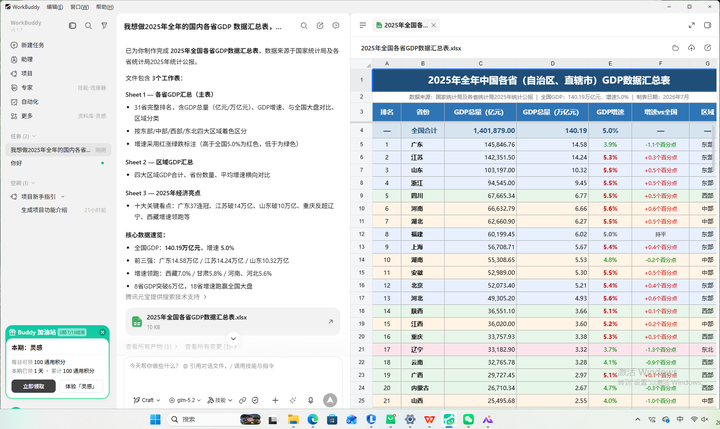Close the Buddy 加油站 promo card
720x429 pixels.
click(x=102, y=332)
